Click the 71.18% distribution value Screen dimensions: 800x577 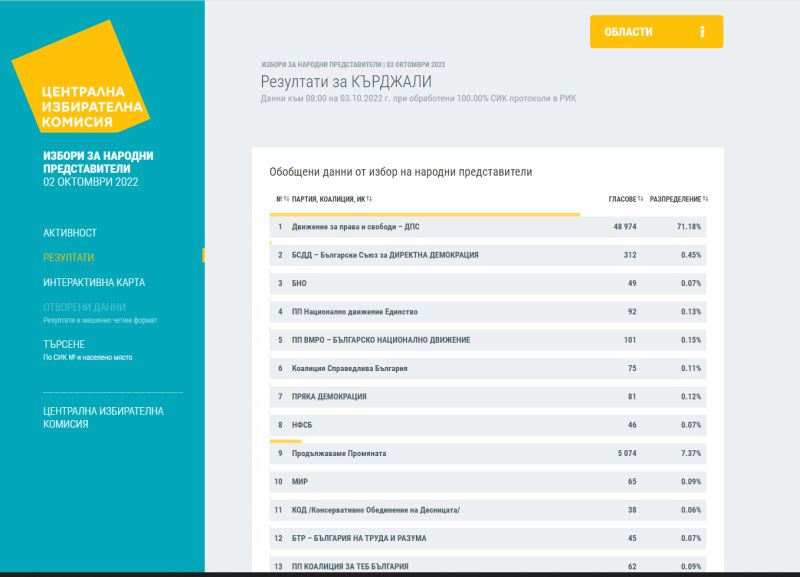pos(689,227)
